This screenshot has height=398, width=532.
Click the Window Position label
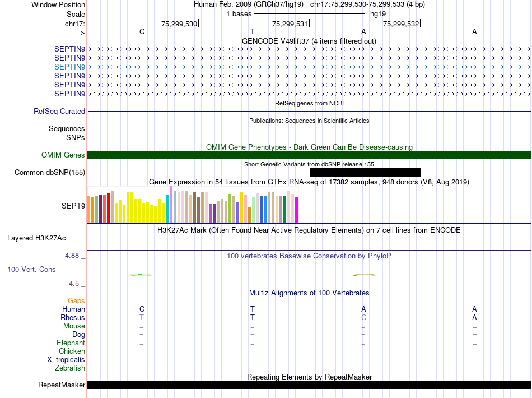pos(58,4)
